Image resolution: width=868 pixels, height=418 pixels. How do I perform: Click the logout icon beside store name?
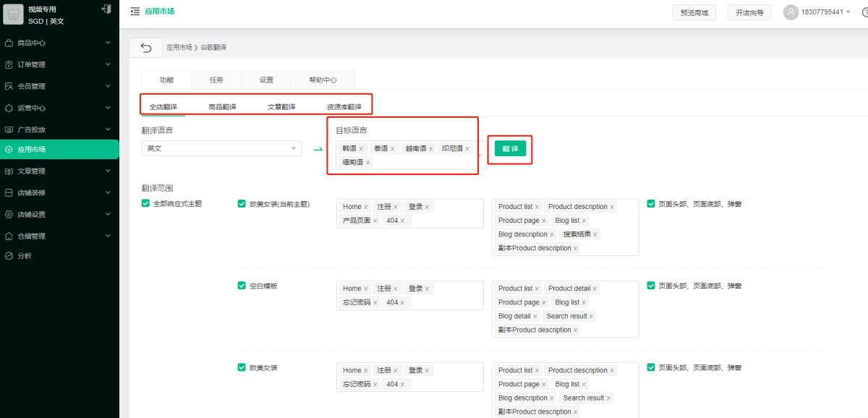click(106, 9)
